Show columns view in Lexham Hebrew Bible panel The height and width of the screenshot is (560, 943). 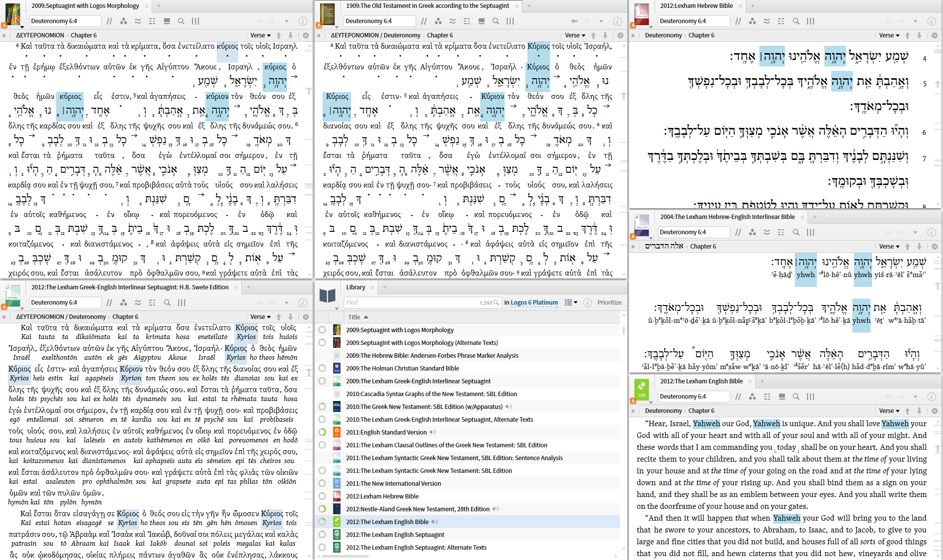click(810, 21)
